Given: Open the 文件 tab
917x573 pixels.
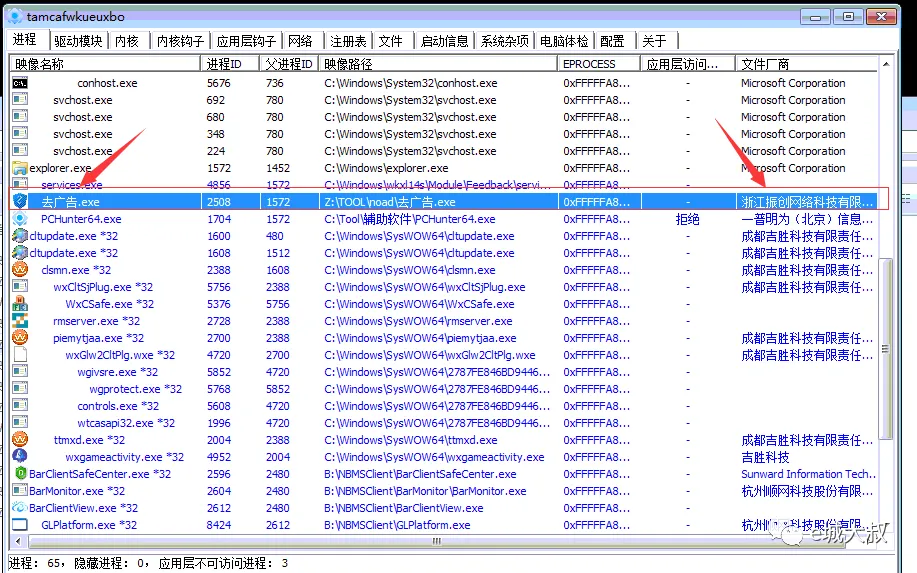Looking at the screenshot, I should click(x=390, y=41).
